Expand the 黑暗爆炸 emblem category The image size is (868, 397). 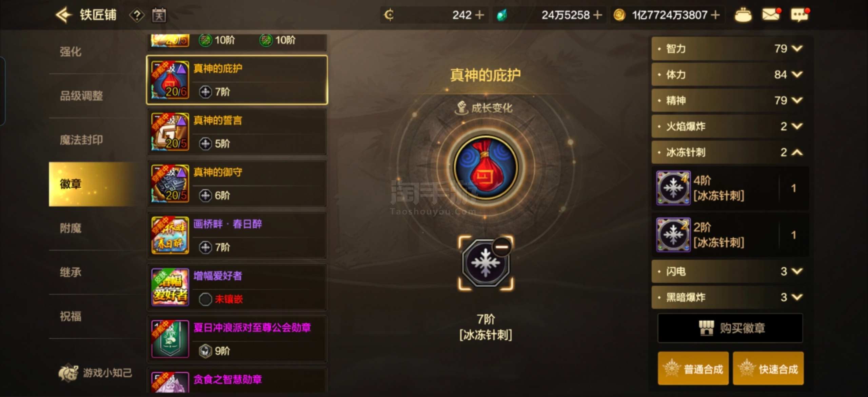(728, 297)
